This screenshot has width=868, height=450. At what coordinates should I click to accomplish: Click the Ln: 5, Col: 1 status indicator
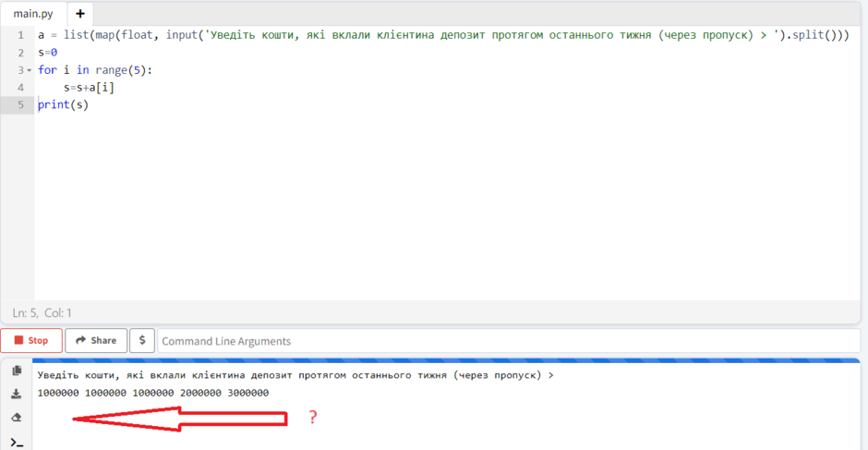click(x=42, y=313)
